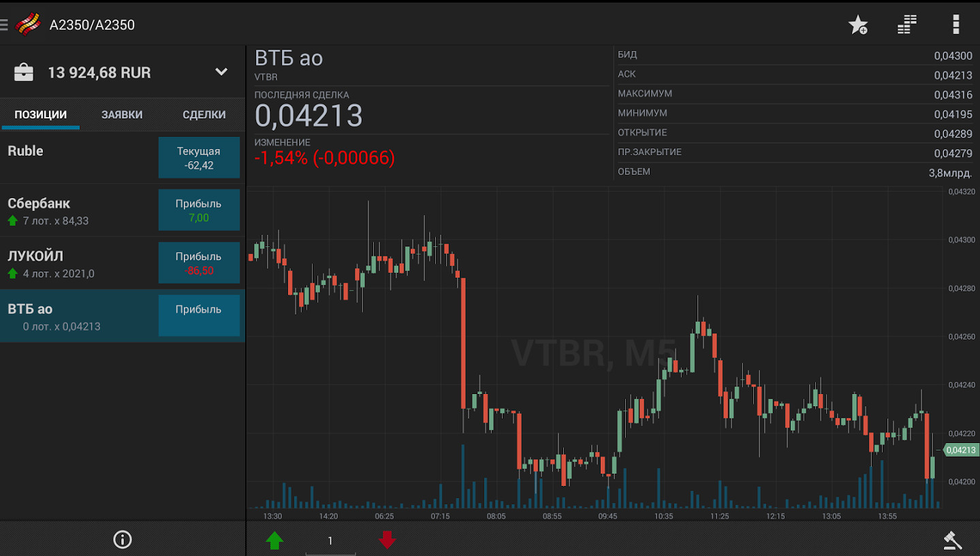Image resolution: width=980 pixels, height=556 pixels.
Task: Click the 10:35 time axis label
Action: point(664,517)
